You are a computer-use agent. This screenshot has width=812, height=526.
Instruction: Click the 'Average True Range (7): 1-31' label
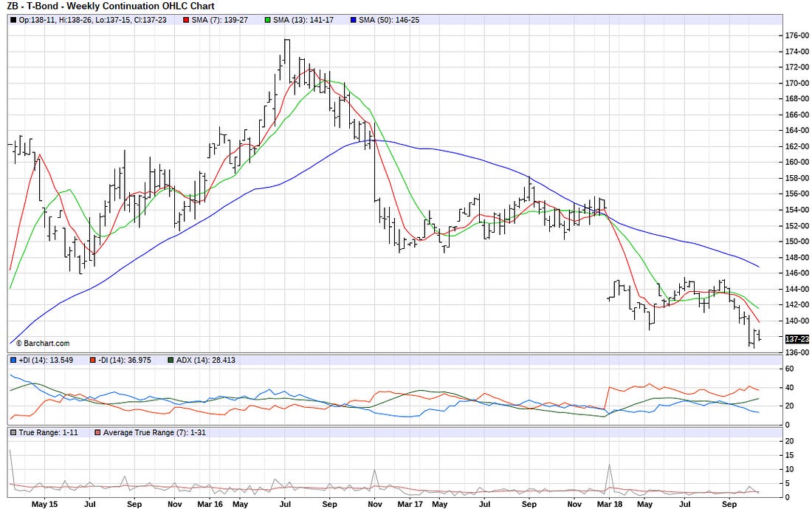coord(154,433)
